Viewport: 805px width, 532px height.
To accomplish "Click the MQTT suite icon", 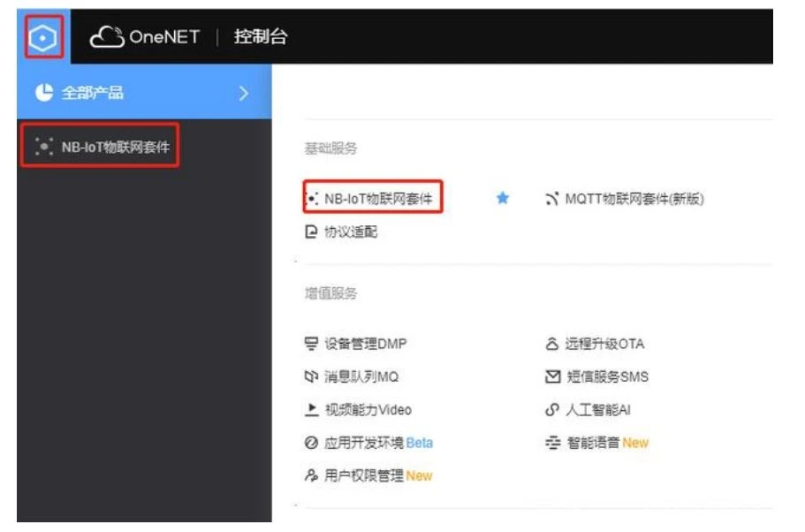I will point(552,199).
